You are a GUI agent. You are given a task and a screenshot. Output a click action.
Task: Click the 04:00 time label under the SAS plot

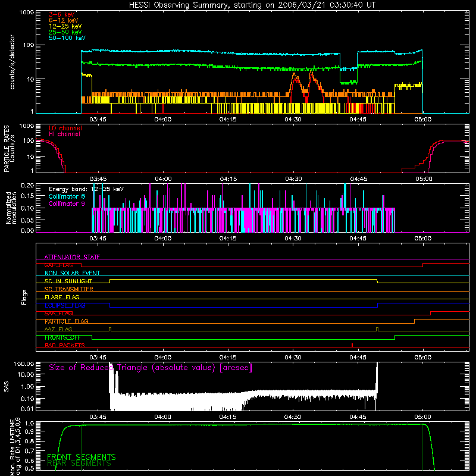click(162, 417)
